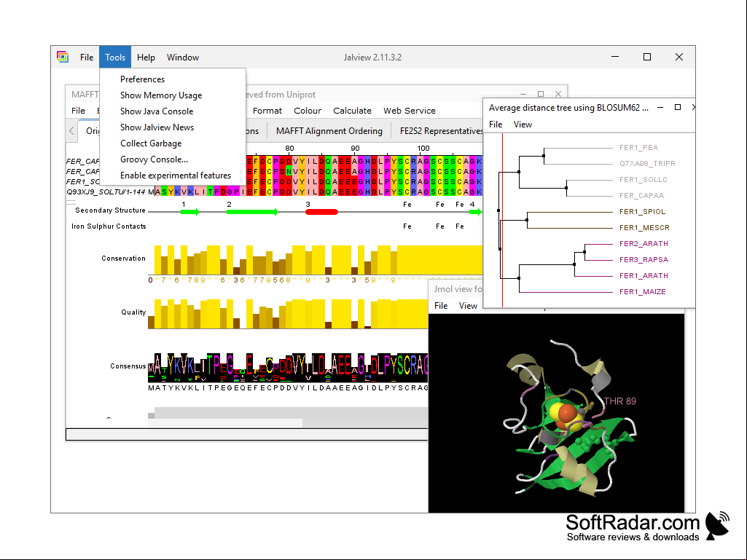
Task: Open File menu in Jmol view window
Action: [441, 306]
